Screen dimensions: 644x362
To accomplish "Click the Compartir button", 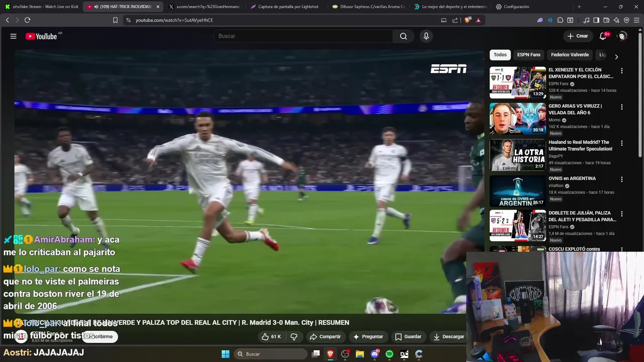I will (x=325, y=336).
